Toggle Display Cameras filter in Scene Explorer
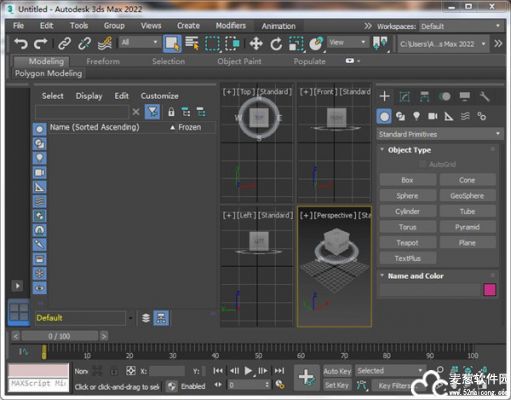 tap(39, 172)
